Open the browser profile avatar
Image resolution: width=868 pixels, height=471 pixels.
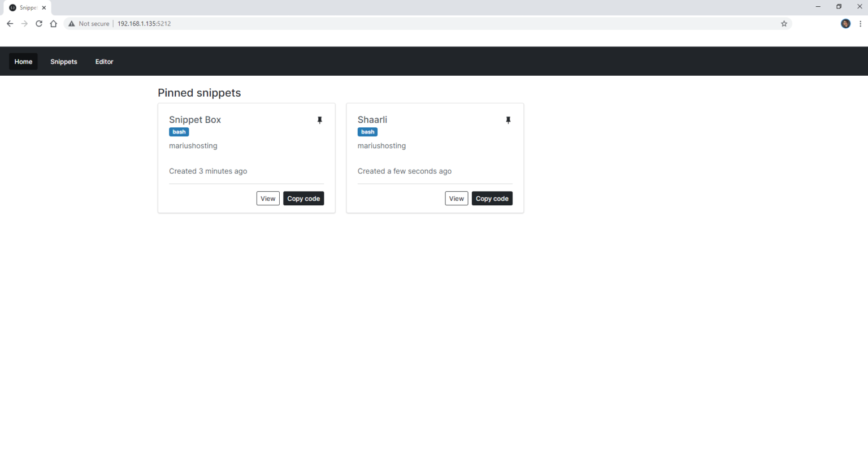[845, 24]
